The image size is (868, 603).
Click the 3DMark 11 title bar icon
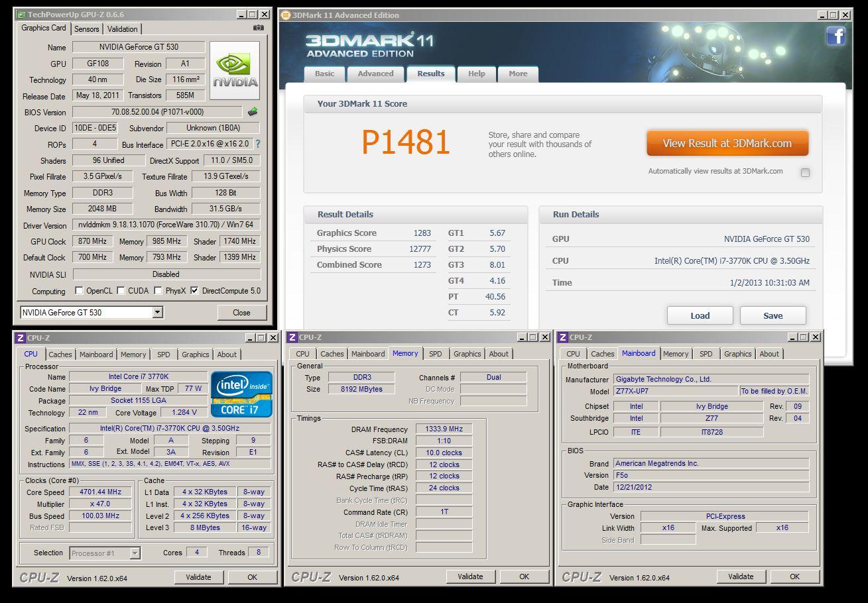pyautogui.click(x=286, y=15)
